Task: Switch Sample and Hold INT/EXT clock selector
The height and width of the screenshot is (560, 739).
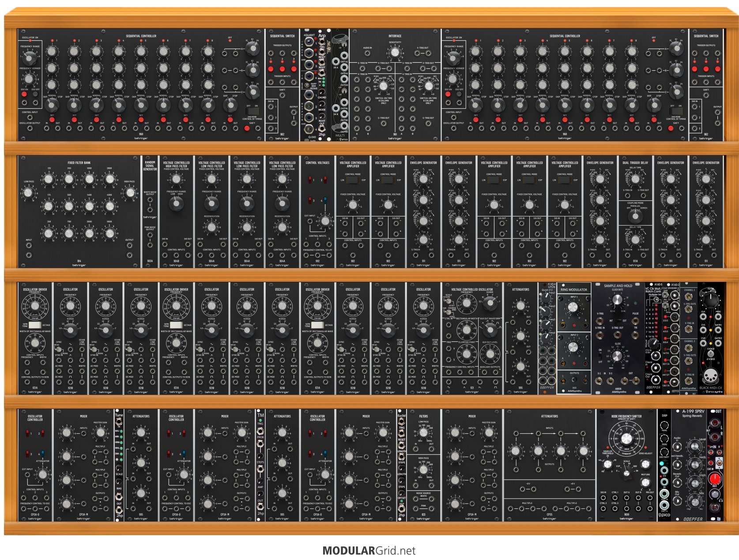Action: pos(618,321)
